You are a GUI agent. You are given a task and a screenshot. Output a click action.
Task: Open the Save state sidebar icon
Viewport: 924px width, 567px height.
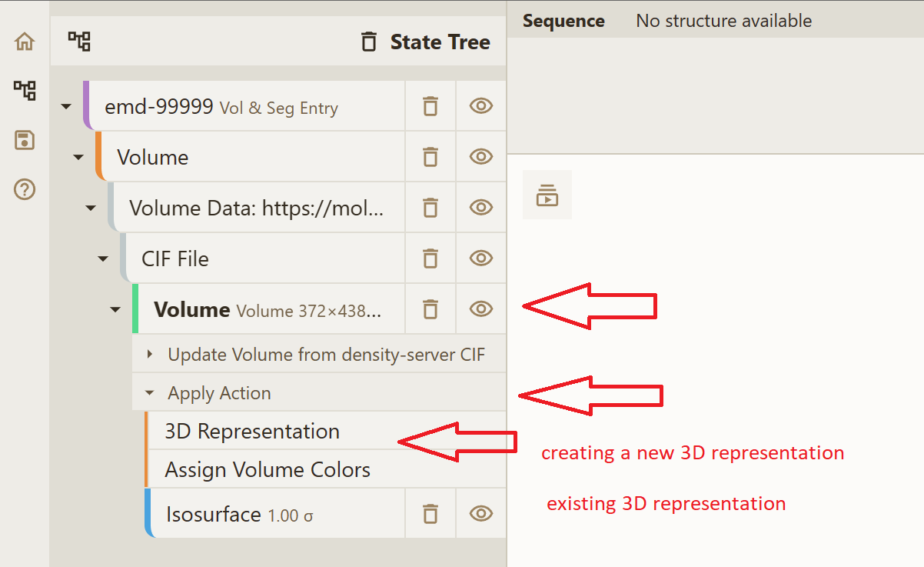[x=25, y=140]
